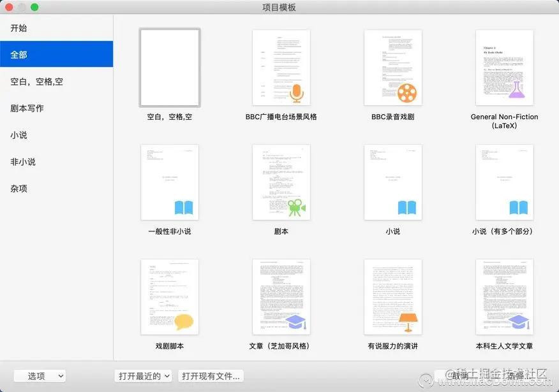Pick the 有说服力的演讲 podium template
The width and height of the screenshot is (559, 392).
pyautogui.click(x=393, y=297)
